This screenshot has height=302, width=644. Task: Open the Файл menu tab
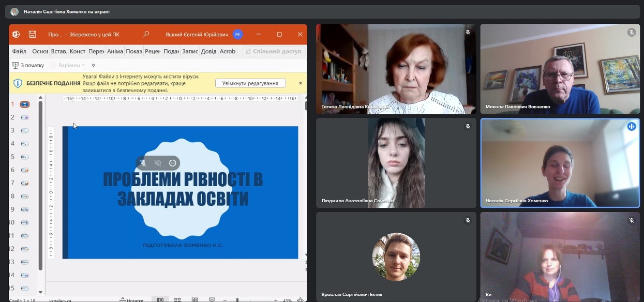tap(19, 52)
